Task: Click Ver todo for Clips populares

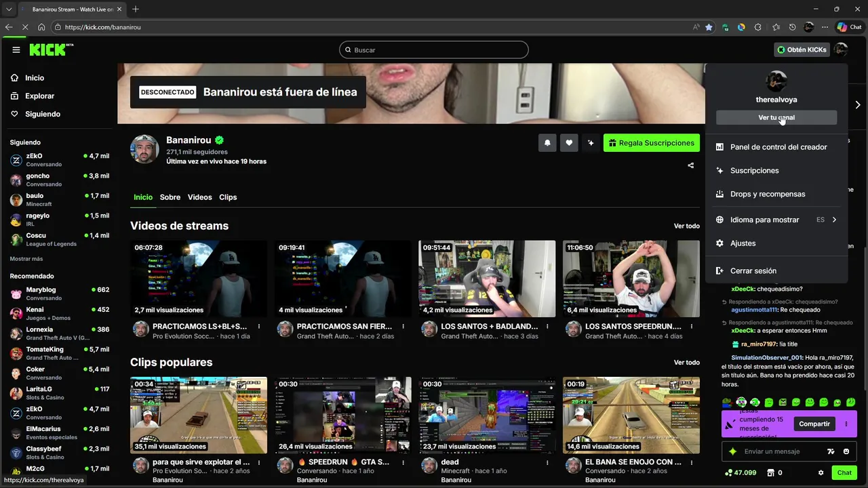Action: click(x=686, y=363)
